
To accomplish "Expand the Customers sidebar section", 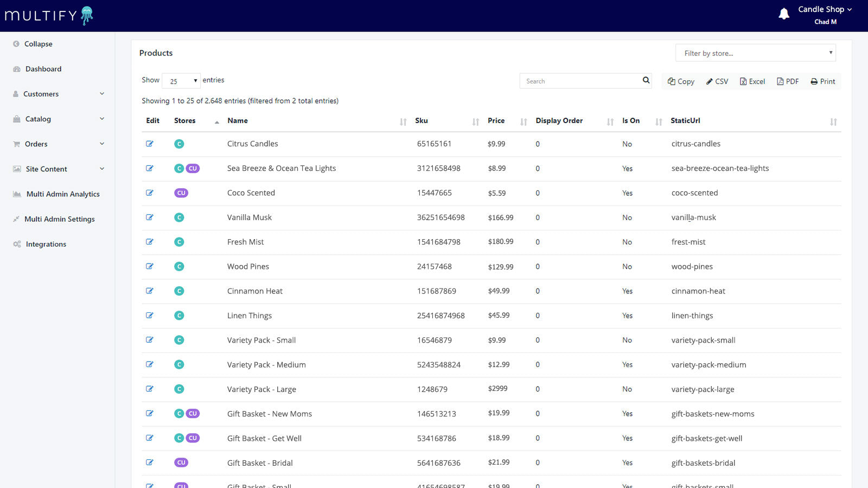I will click(x=41, y=94).
